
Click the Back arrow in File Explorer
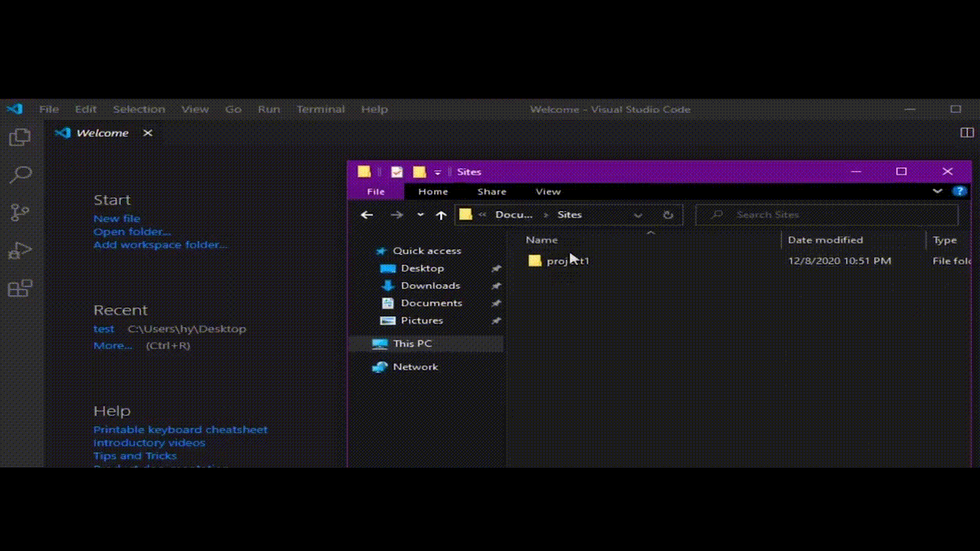367,215
